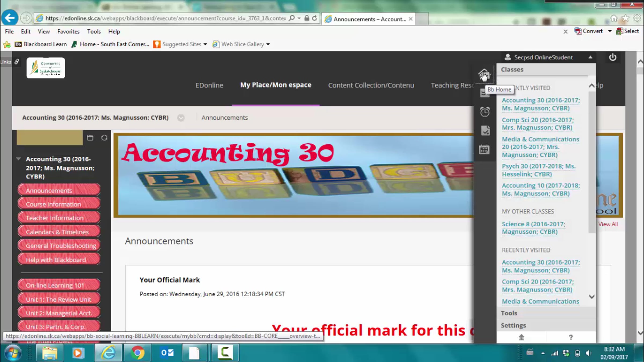Viewport: 644px width, 362px height.
Task: Open the My Grades checkmark page icon
Action: [485, 131]
